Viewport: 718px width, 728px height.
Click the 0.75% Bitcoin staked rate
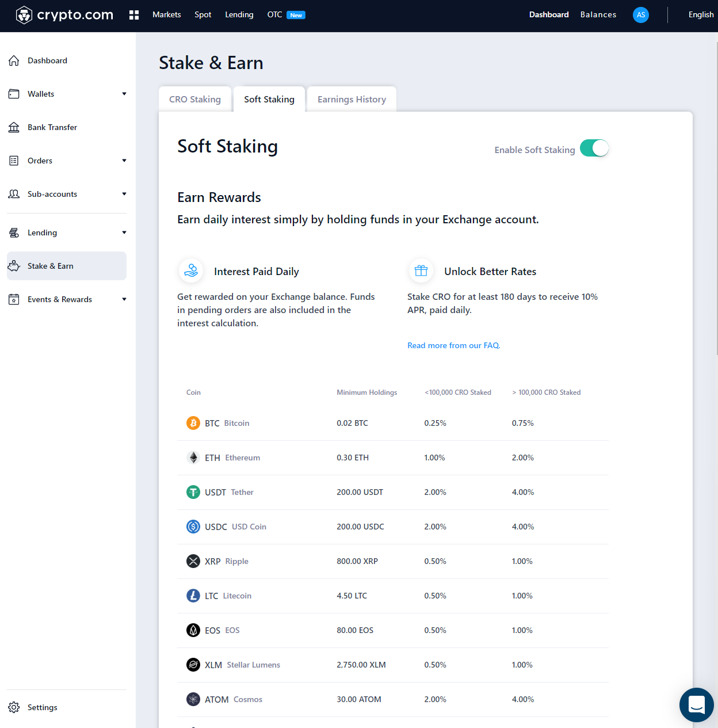coord(523,423)
